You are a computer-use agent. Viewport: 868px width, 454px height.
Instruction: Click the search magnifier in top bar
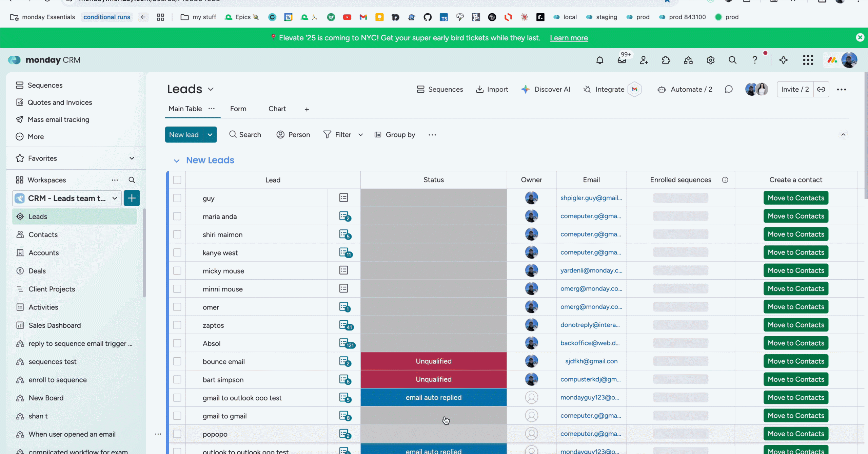732,60
